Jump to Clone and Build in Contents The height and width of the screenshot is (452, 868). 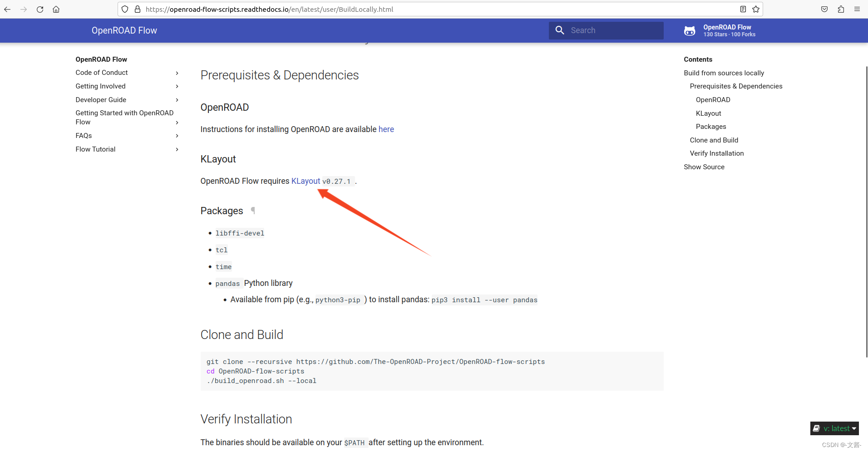point(714,140)
